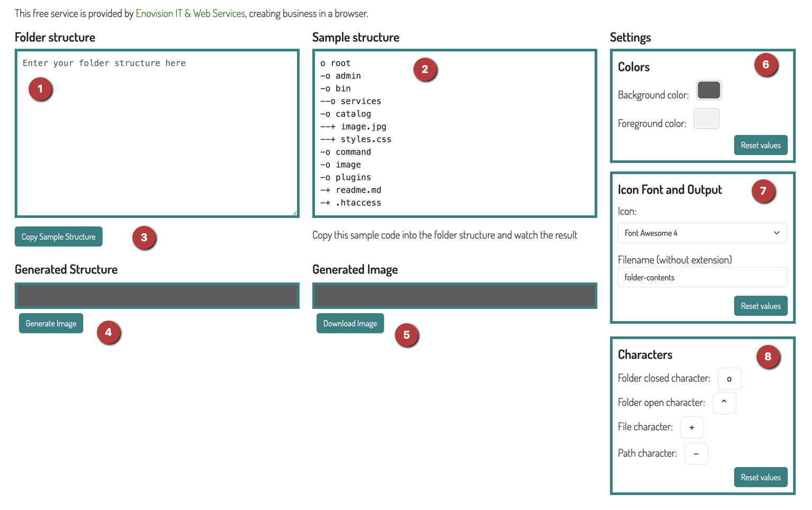Reset values in the Characters panel
812x510 pixels.
[761, 477]
